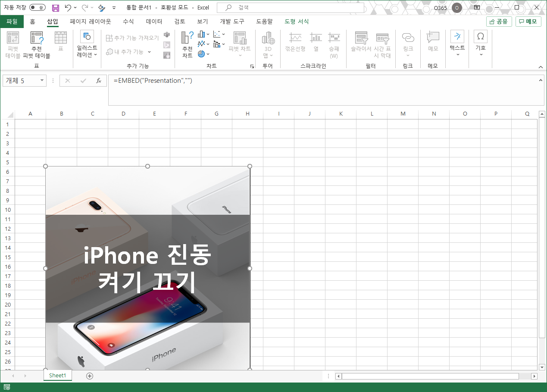Collapse the ribbon with the caret
The height and width of the screenshot is (392, 547).
(x=541, y=67)
